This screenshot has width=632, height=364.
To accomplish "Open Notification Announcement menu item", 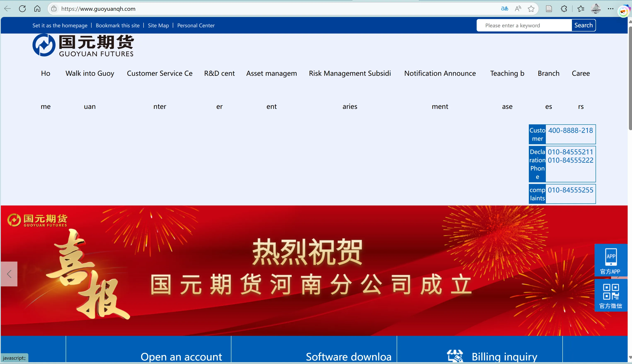I will pyautogui.click(x=440, y=90).
